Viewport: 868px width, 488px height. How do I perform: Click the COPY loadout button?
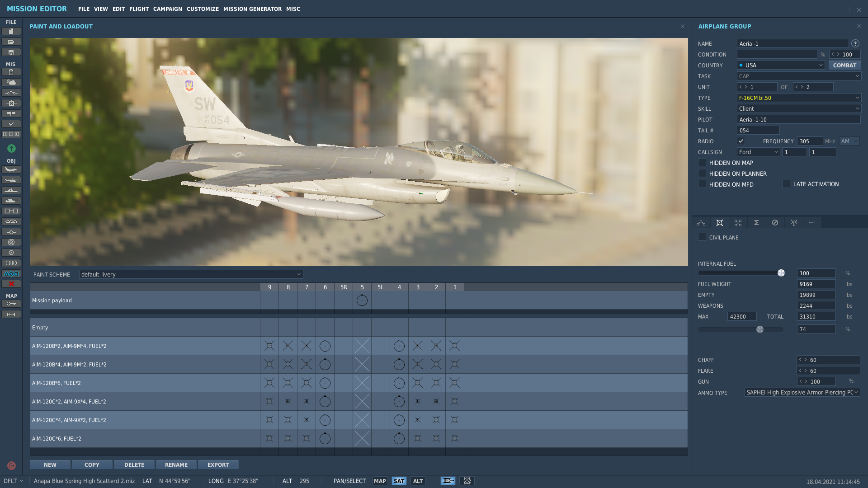(x=92, y=465)
